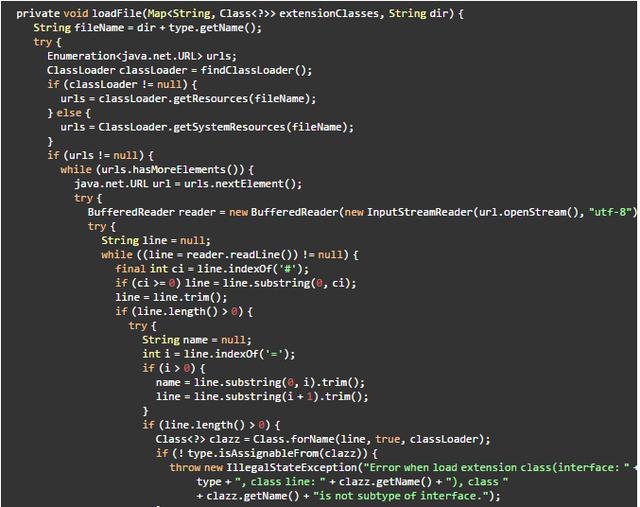Click the first try keyword
The width and height of the screenshot is (640, 507).
42,42
